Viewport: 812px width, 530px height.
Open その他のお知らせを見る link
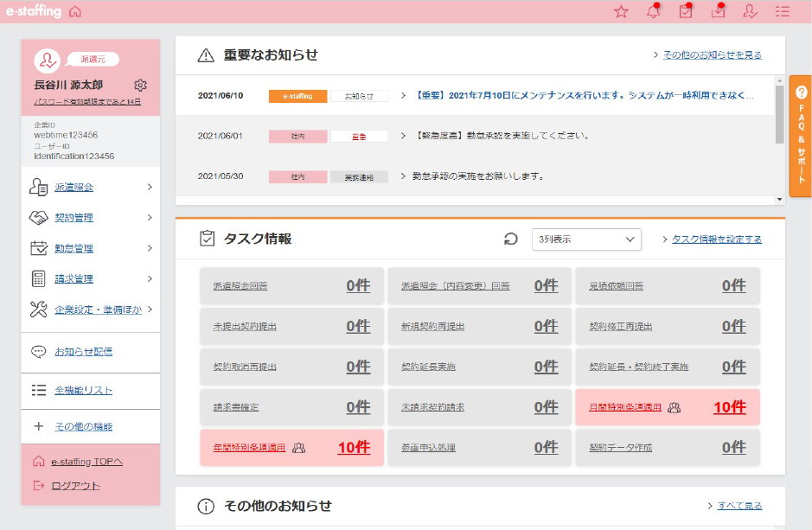click(x=712, y=55)
